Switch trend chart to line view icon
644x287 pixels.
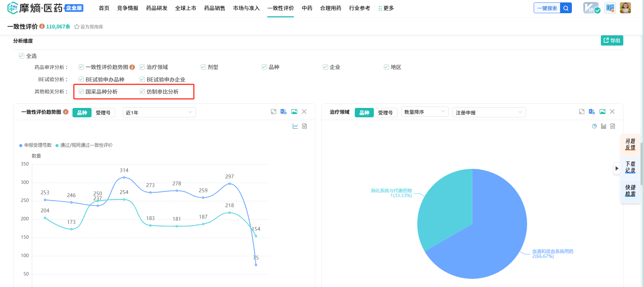pyautogui.click(x=295, y=126)
